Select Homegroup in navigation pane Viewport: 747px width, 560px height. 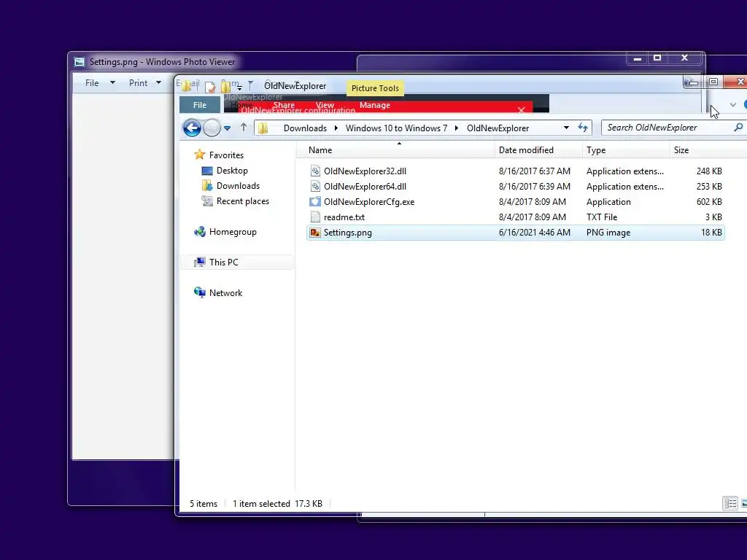pyautogui.click(x=233, y=232)
